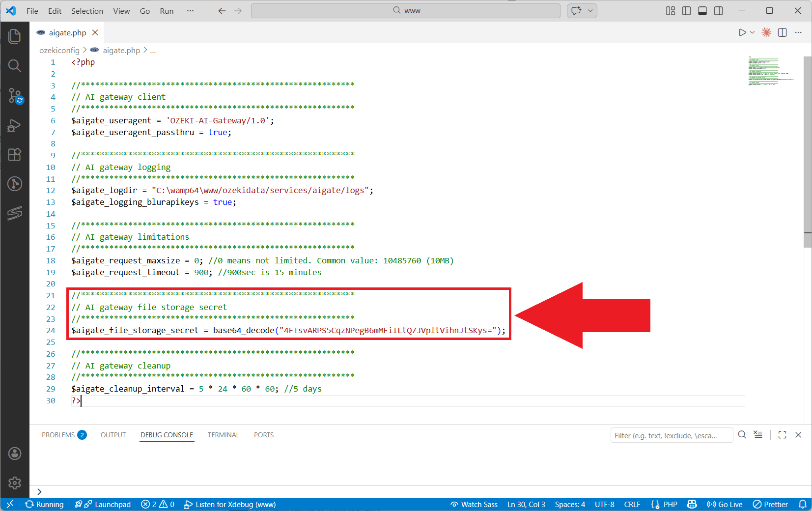Click Ln 30, Col 3 indicator

pyautogui.click(x=526, y=504)
